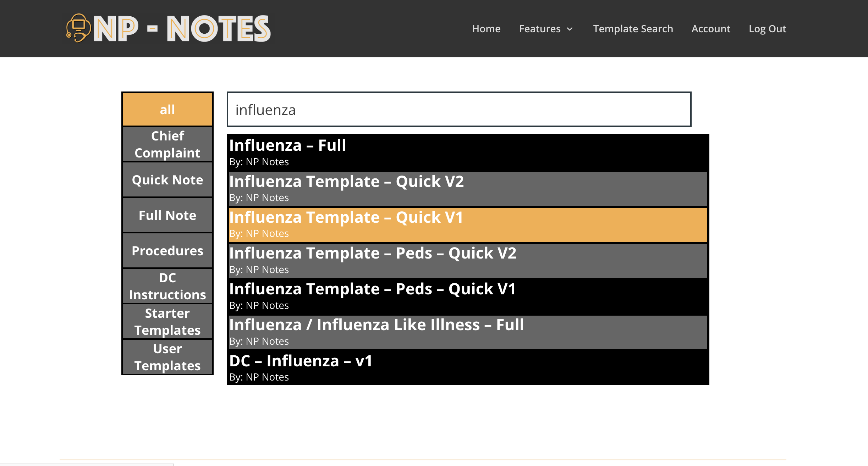
Task: Filter by Chief Complaint category
Action: (167, 144)
